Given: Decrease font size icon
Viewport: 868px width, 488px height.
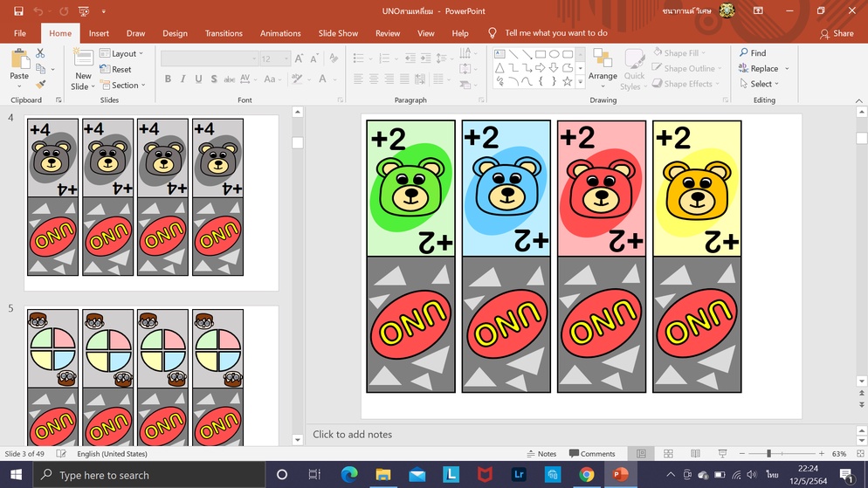Looking at the screenshot, I should (314, 58).
